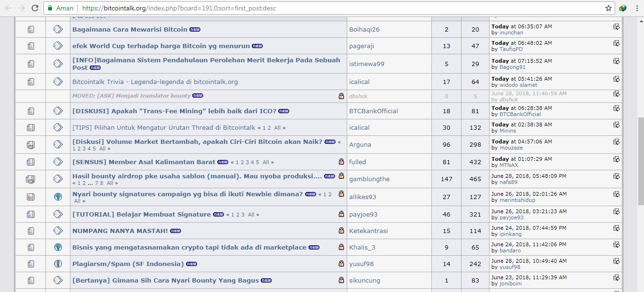Jump to last post of TUTORIAL Belajar Membuat Signature

pos(617,212)
